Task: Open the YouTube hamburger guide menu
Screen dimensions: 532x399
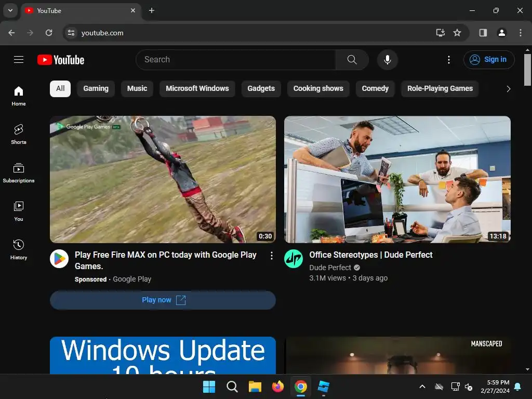Action: point(19,60)
